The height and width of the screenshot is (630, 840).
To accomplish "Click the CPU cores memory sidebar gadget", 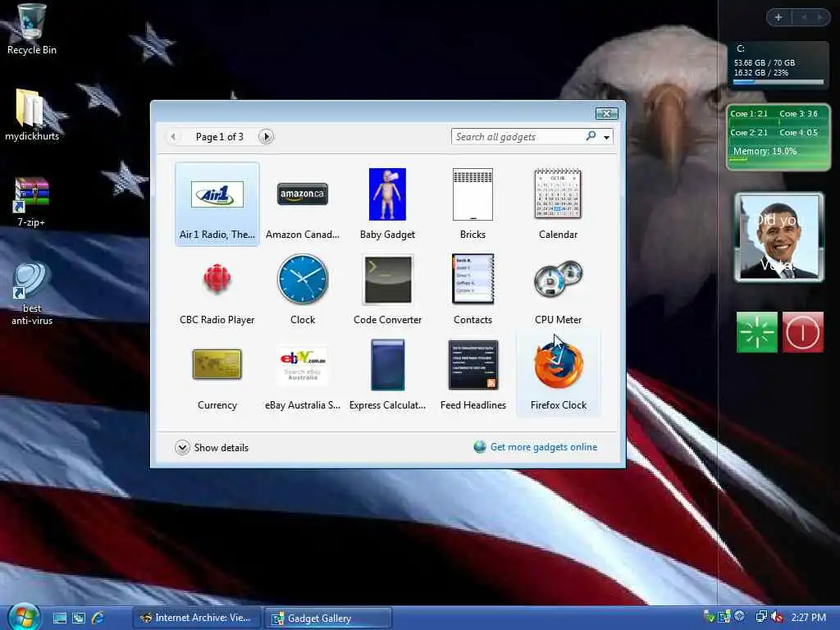I will click(778, 137).
